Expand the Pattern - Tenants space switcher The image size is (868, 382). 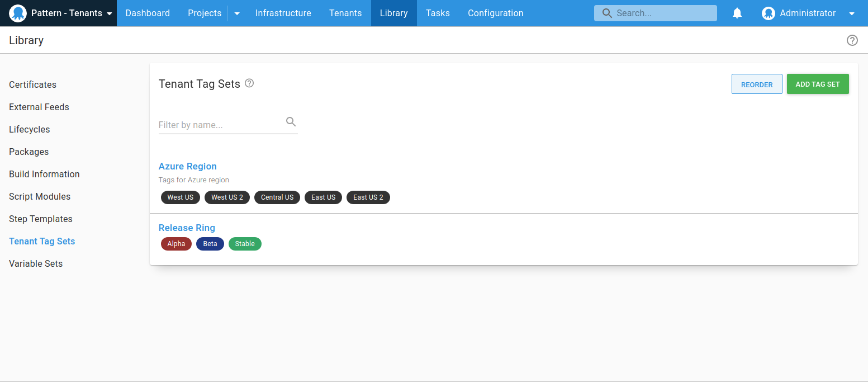click(x=109, y=13)
